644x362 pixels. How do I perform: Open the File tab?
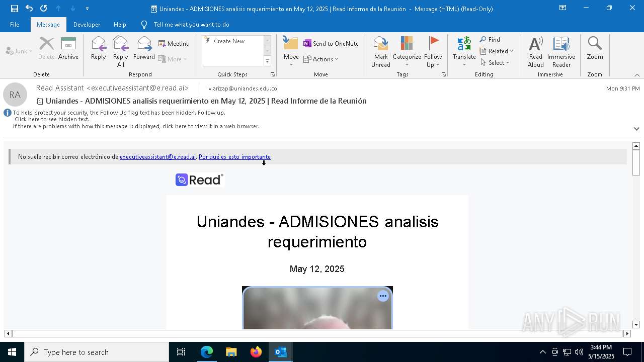(15, 25)
